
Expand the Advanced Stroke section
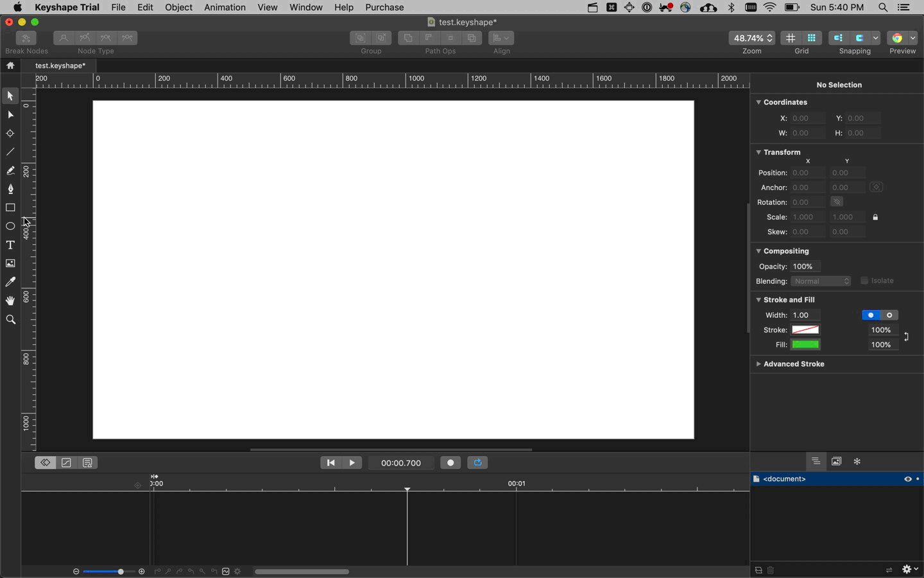(x=758, y=364)
